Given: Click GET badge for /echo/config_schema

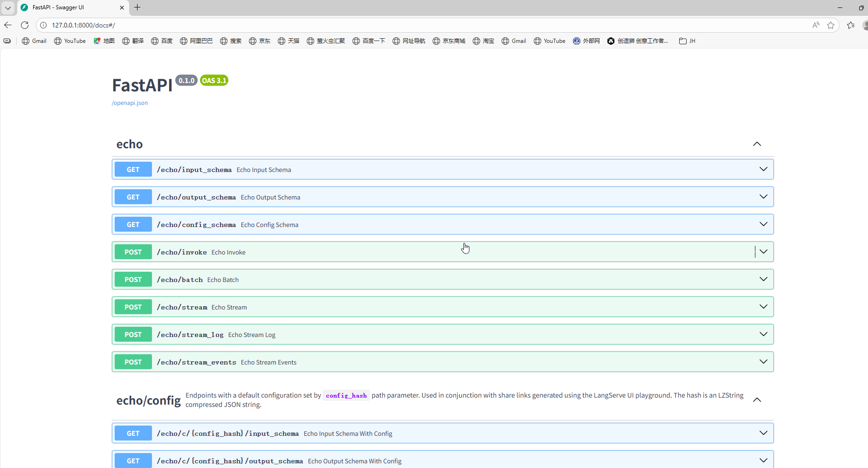Looking at the screenshot, I should tap(133, 225).
